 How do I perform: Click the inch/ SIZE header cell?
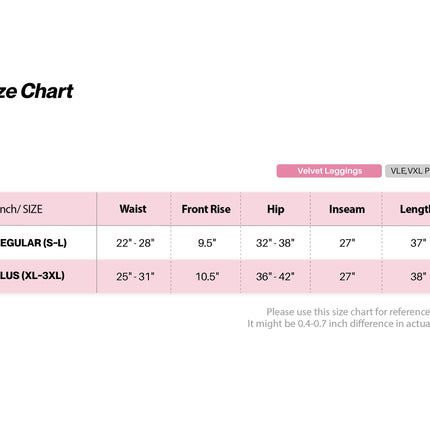(21, 209)
